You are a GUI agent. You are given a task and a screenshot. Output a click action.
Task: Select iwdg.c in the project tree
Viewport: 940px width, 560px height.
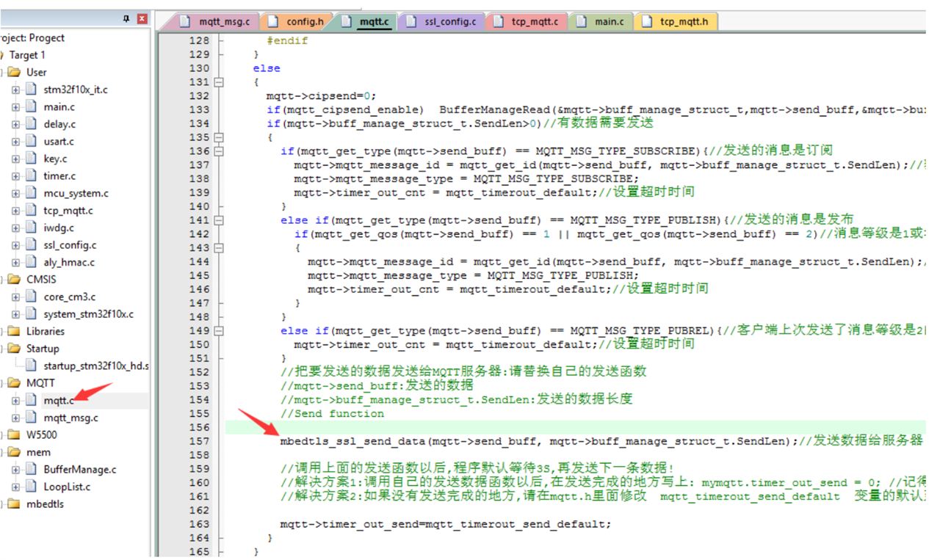coord(59,228)
